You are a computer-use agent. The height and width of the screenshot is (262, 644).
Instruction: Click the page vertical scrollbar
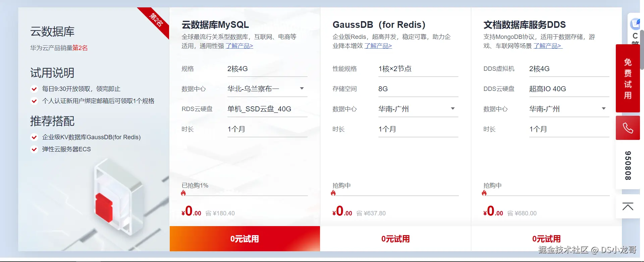coord(642,50)
